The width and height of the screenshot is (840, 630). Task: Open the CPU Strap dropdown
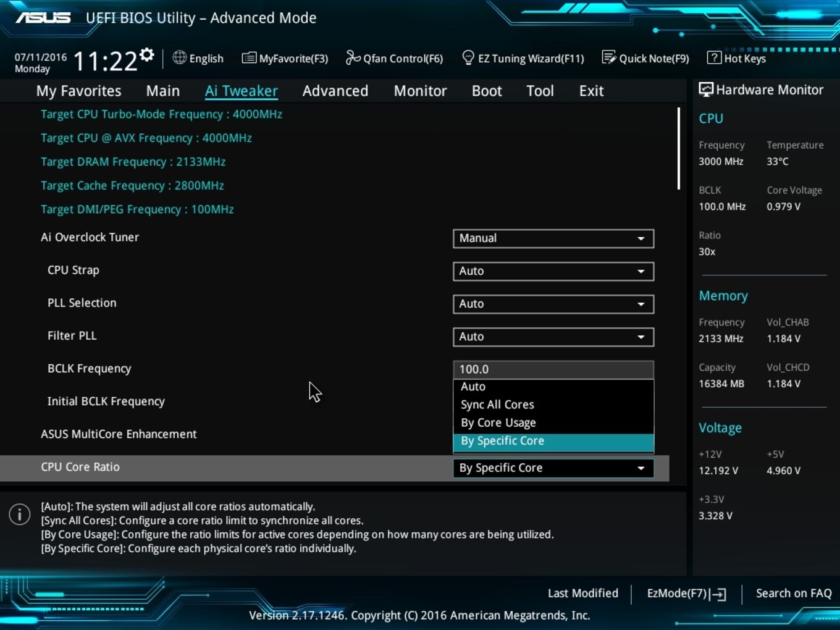pyautogui.click(x=553, y=271)
